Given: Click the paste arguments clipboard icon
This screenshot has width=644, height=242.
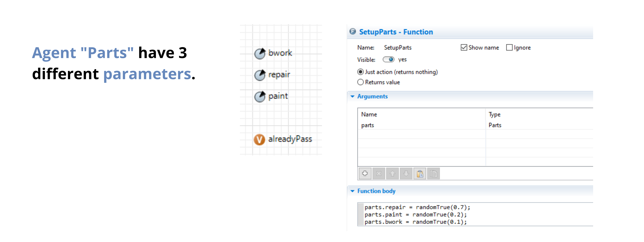Looking at the screenshot, I should pos(420,173).
